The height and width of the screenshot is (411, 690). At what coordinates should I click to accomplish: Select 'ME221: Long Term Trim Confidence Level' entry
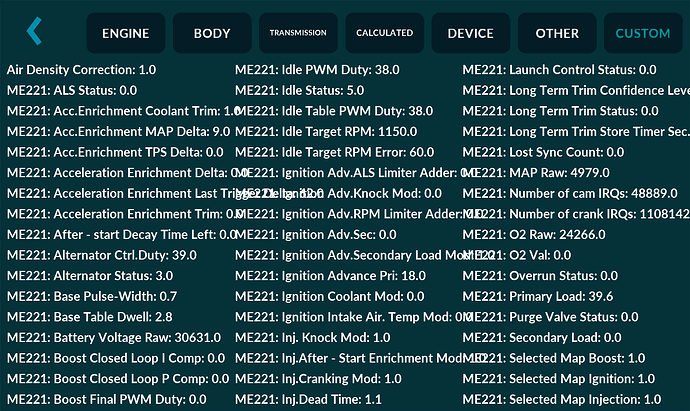tap(576, 90)
